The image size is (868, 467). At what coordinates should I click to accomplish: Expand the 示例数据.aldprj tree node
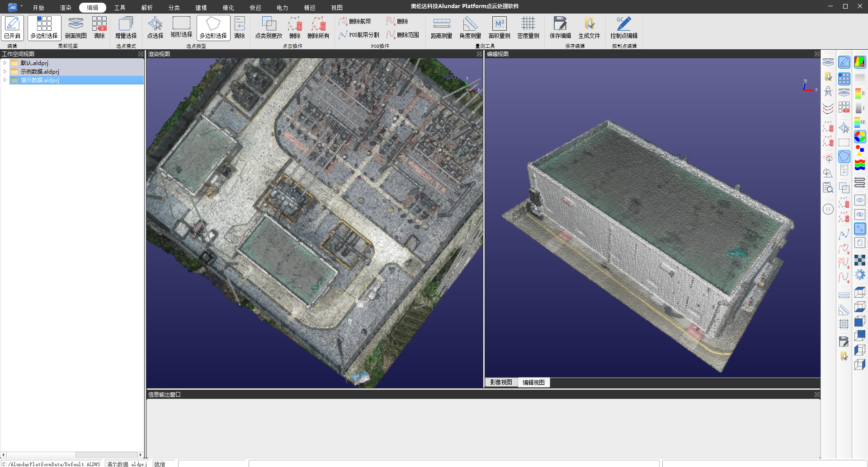click(5, 71)
